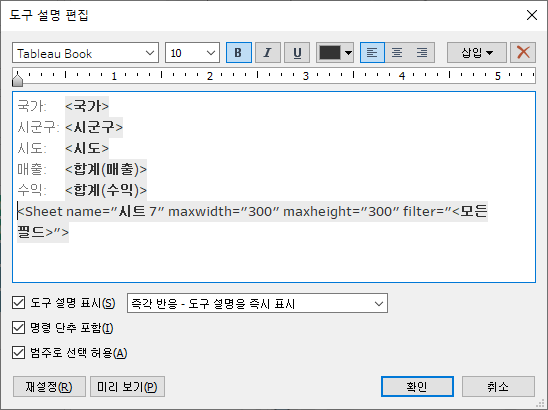This screenshot has width=548, height=410.
Task: Toggle 범주로 선택 허용 checkbox
Action: [x=19, y=353]
